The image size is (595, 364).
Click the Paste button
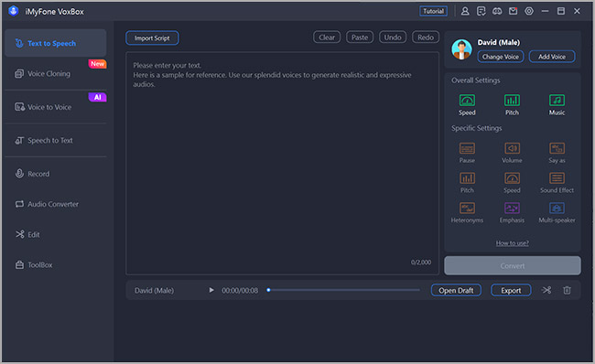360,37
